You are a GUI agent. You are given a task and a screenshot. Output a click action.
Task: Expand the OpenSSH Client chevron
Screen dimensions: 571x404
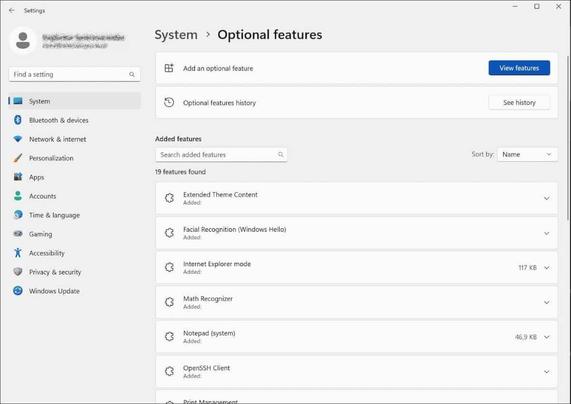click(x=547, y=372)
